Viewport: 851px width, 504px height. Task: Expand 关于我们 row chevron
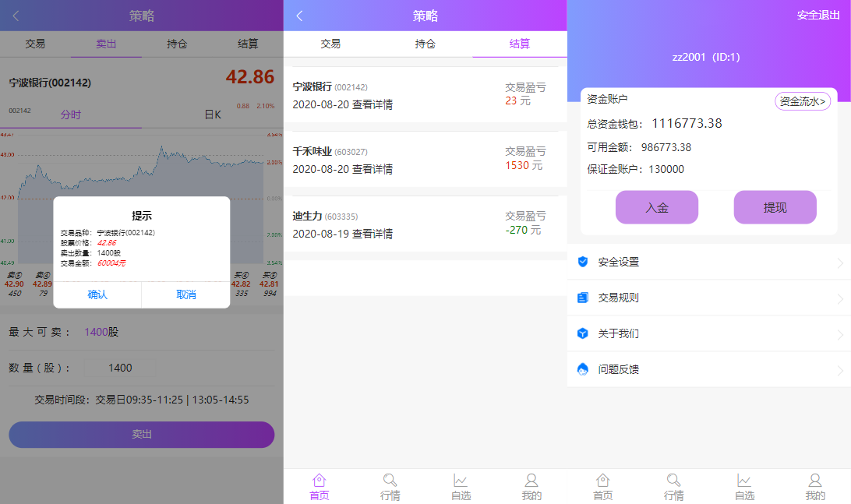pos(839,335)
